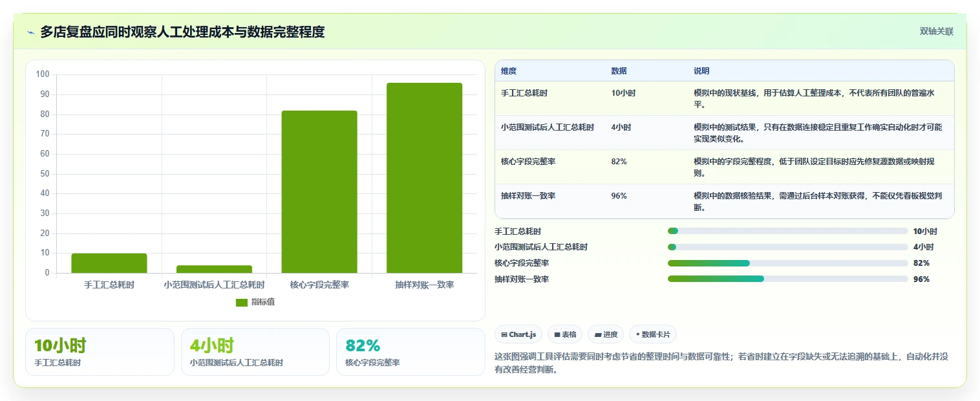Click the 50 label on the y-axis
The width and height of the screenshot is (980, 401).
[x=45, y=173]
